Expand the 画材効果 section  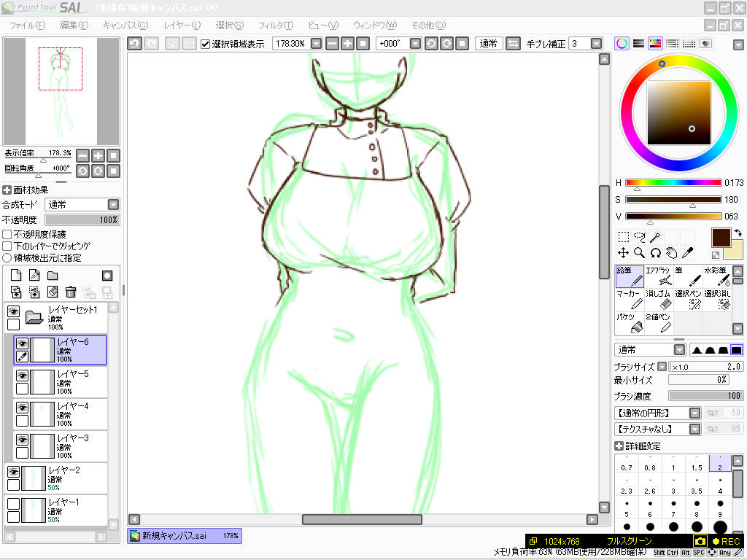coord(7,190)
